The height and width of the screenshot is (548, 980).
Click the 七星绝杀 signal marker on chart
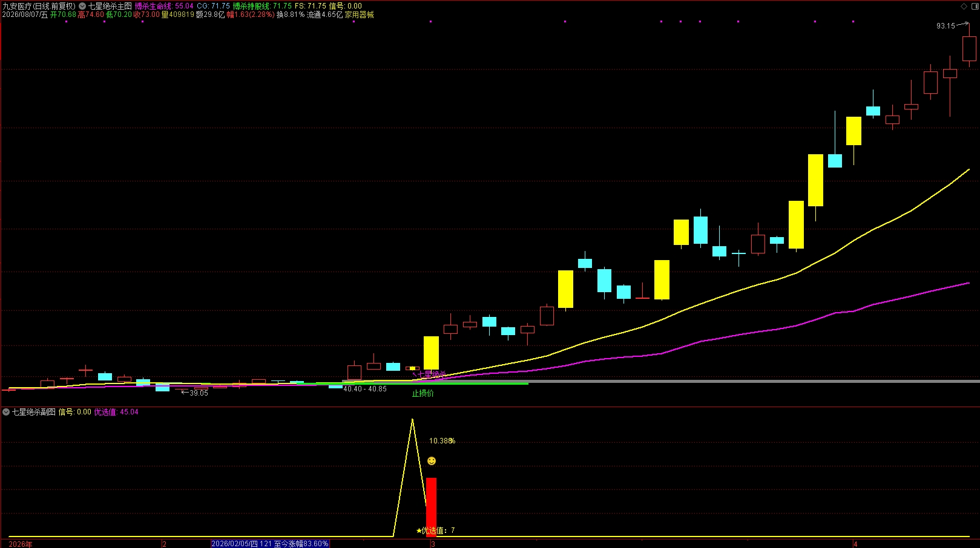430,374
